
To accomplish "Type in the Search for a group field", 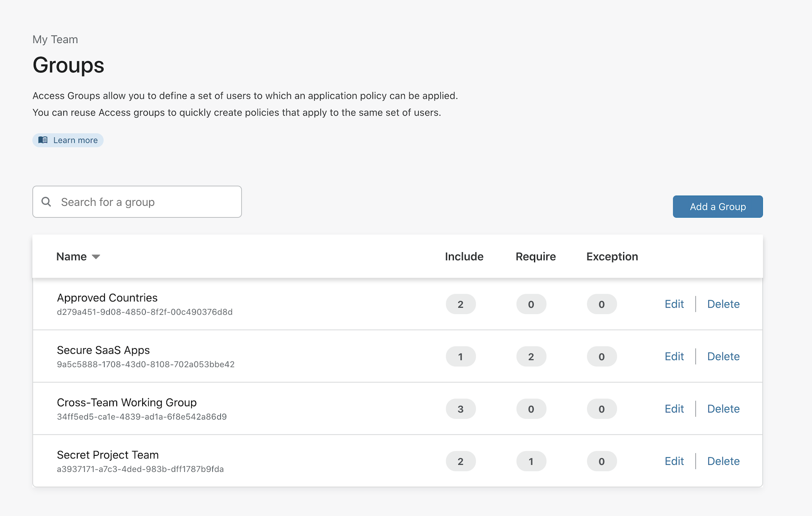I will (x=145, y=202).
